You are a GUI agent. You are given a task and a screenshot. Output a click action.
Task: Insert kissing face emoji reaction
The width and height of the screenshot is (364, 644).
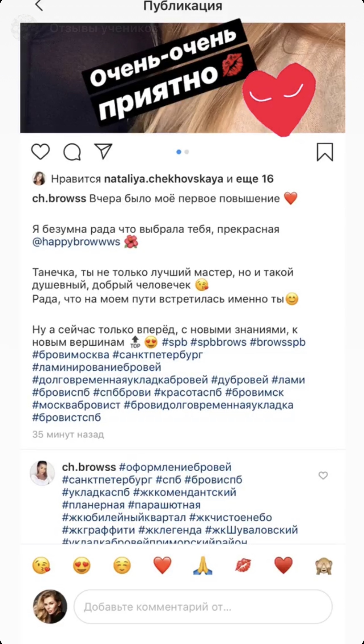(x=41, y=565)
